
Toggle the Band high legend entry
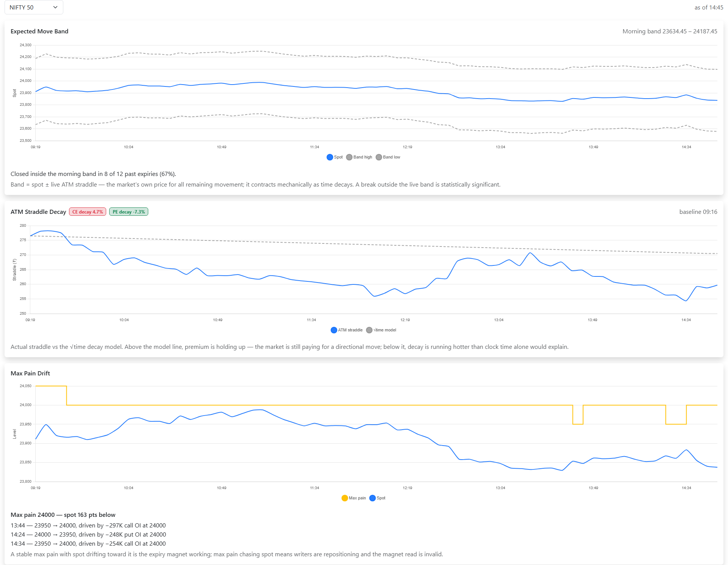tap(359, 157)
